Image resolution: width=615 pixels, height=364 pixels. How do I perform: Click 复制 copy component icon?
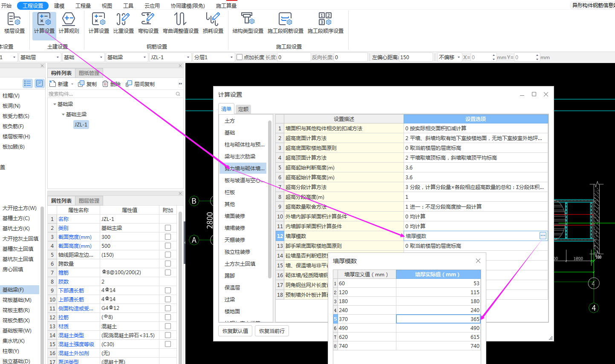[81, 84]
